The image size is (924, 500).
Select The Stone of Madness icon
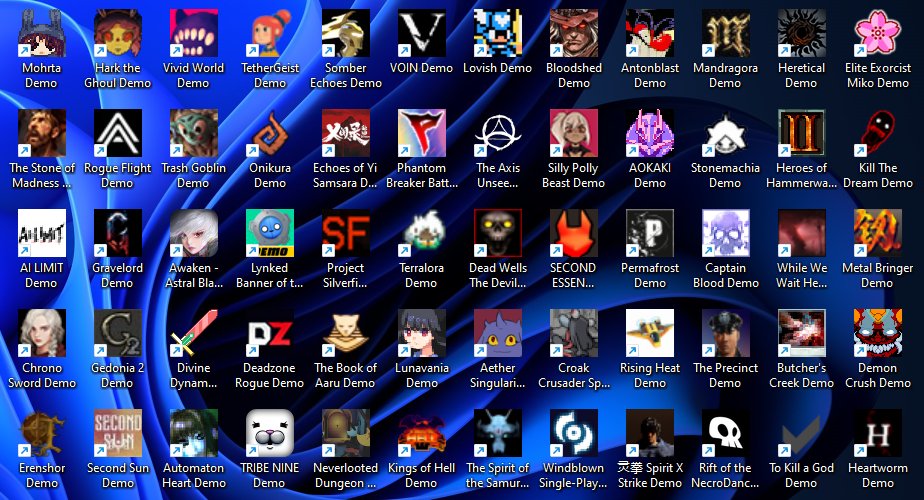click(x=41, y=133)
